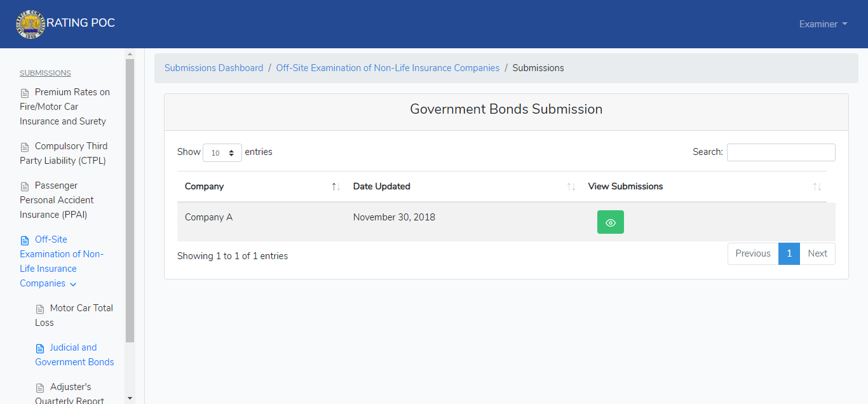Click document icon beside Motor Car Total Loss

(x=40, y=309)
